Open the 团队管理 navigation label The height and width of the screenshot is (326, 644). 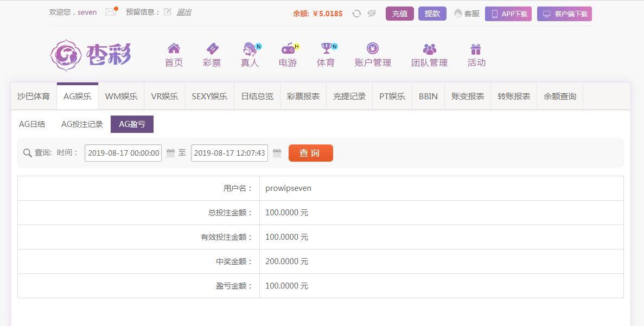pyautogui.click(x=430, y=63)
